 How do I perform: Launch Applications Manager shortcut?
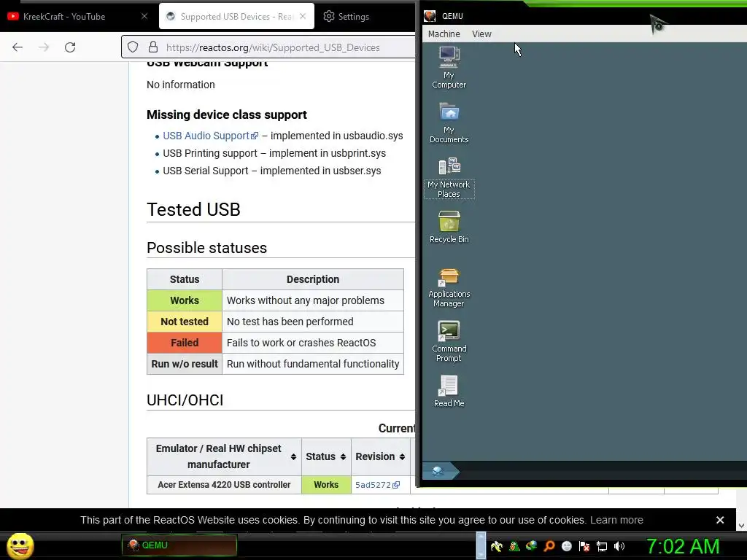pyautogui.click(x=449, y=287)
